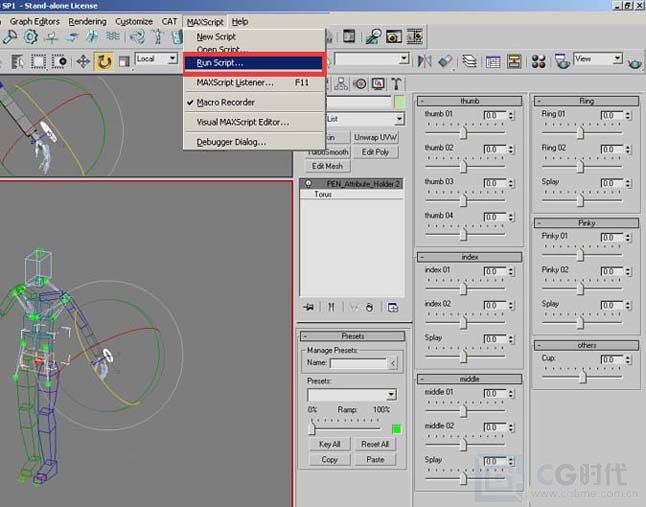Click the Mirror tool icon

[424, 61]
